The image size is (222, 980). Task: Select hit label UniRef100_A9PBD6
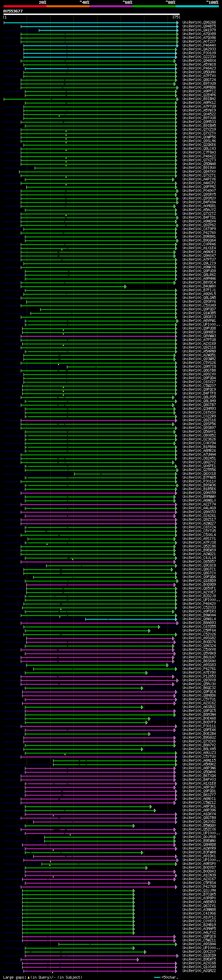click(x=199, y=88)
